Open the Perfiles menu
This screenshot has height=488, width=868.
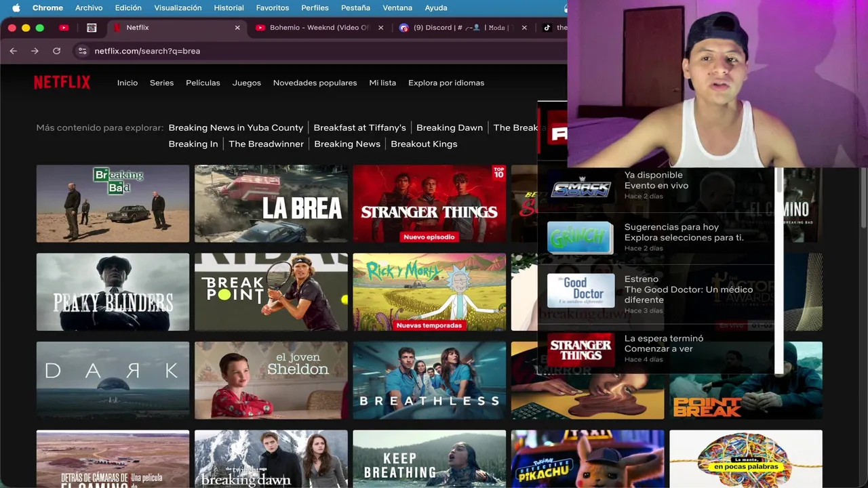click(315, 8)
